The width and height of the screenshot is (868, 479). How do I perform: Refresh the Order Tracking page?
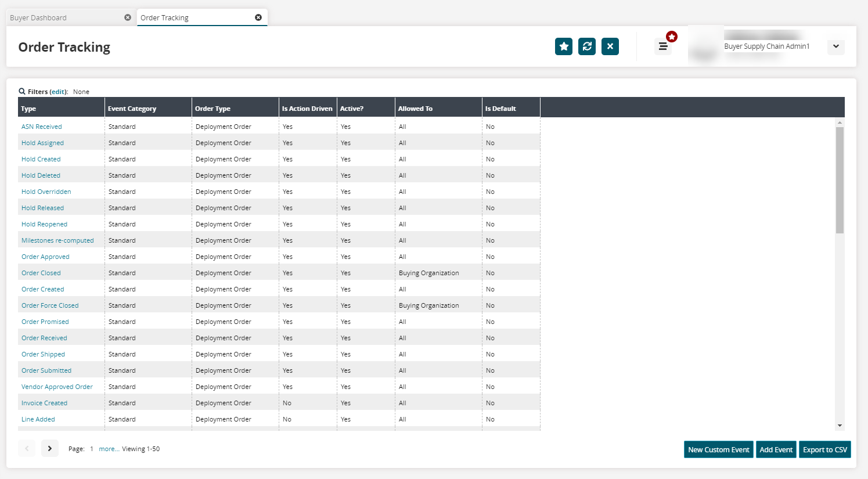coord(586,46)
